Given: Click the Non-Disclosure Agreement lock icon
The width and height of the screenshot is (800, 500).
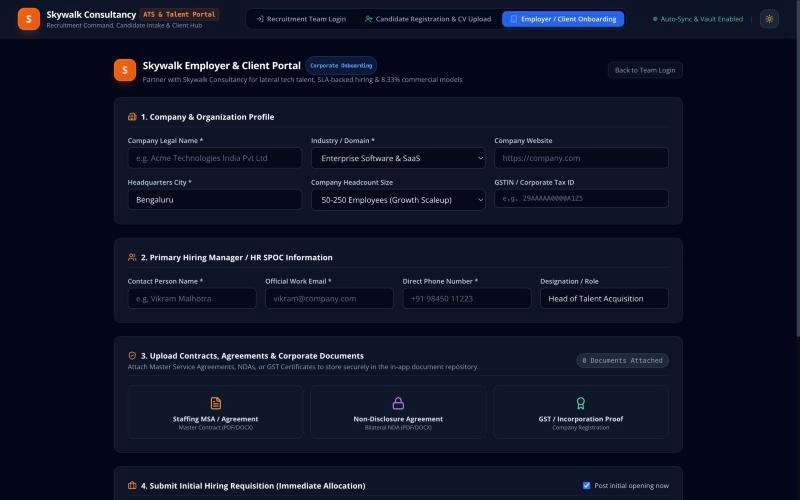Looking at the screenshot, I should click(398, 403).
